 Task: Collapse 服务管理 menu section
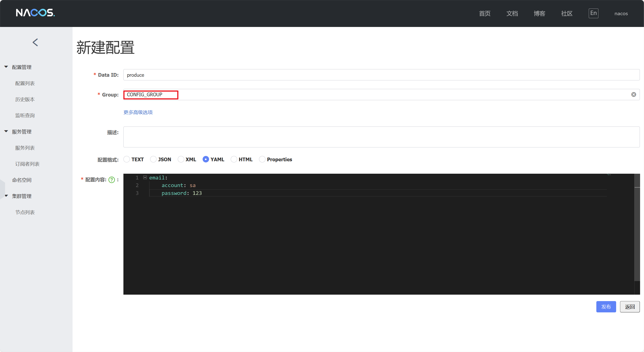tap(6, 131)
